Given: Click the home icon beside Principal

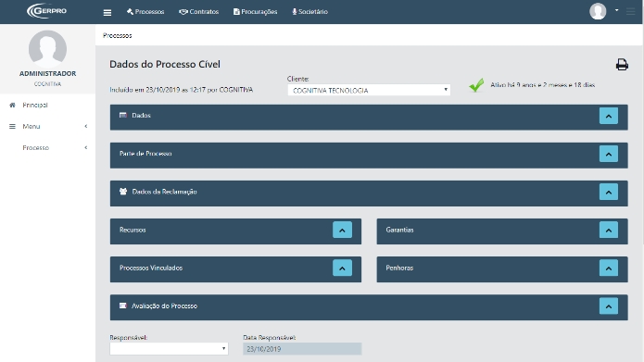Looking at the screenshot, I should pyautogui.click(x=12, y=105).
